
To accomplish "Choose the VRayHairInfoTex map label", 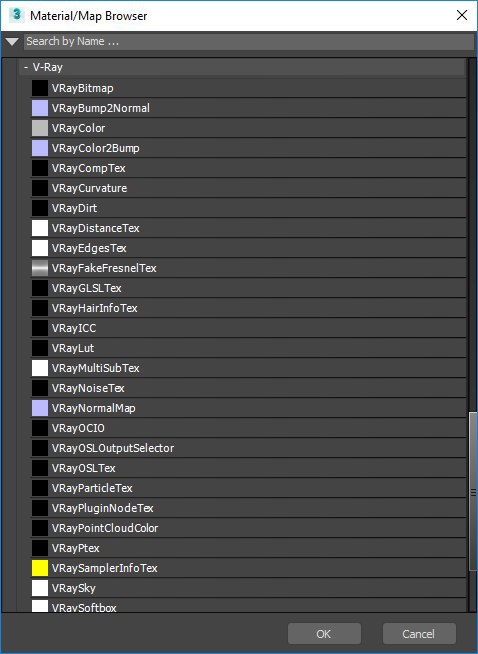I will [94, 308].
